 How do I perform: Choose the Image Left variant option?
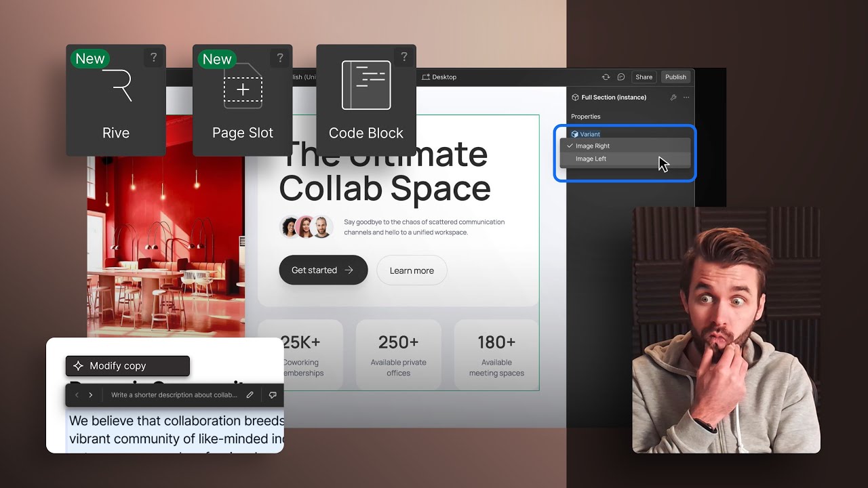click(x=625, y=159)
